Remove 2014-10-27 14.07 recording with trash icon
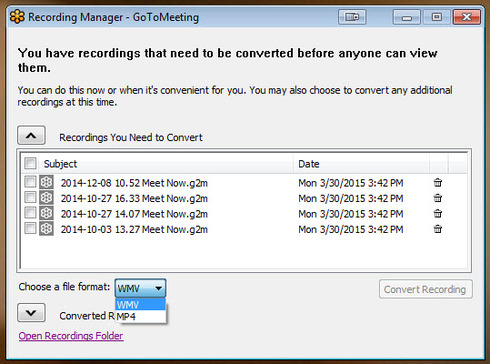The width and height of the screenshot is (490, 364). (438, 213)
